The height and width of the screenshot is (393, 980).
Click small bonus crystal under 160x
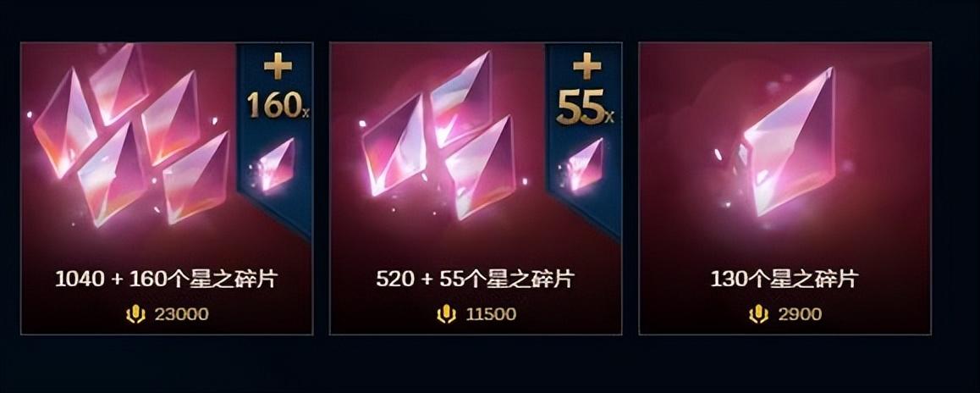pos(275,164)
